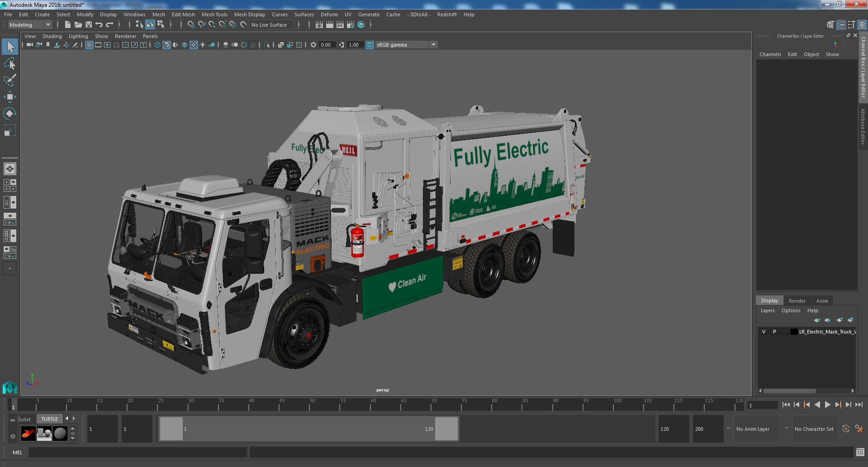Toggle layer visibility V box
868x467 pixels.
click(x=764, y=332)
